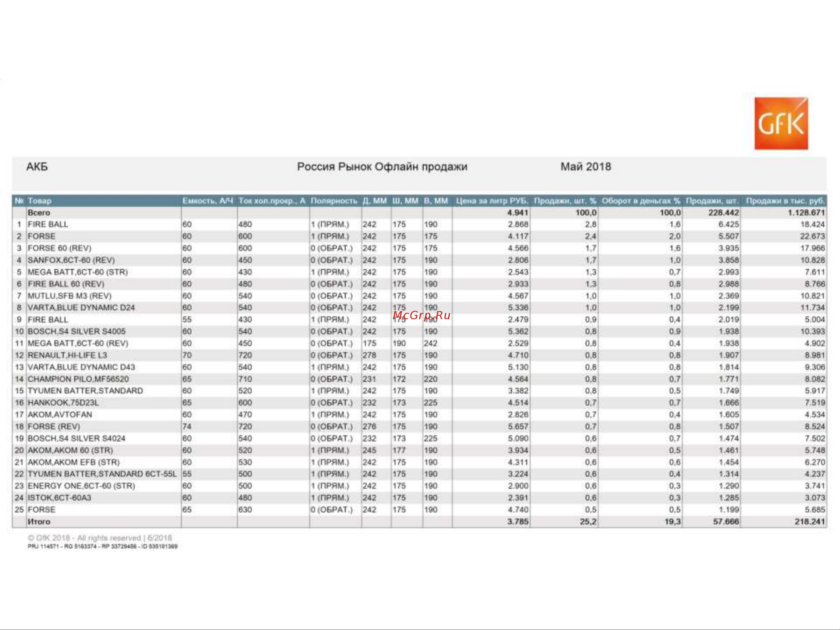
Task: Click Итого sales value '218.241'
Action: click(810, 522)
